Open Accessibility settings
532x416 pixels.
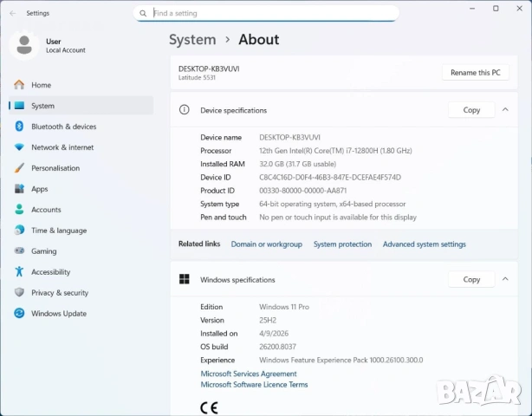click(81, 271)
